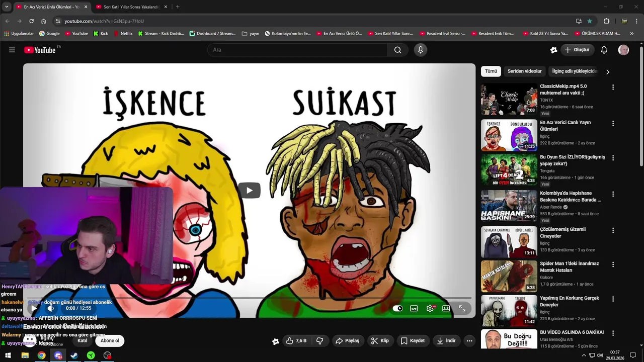
Task: Open Steam from taskbar
Action: pyautogui.click(x=74, y=355)
